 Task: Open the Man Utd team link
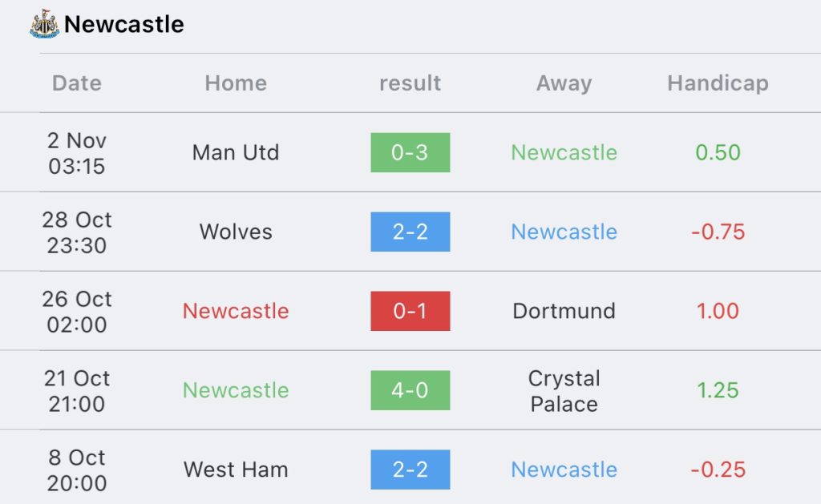click(236, 152)
